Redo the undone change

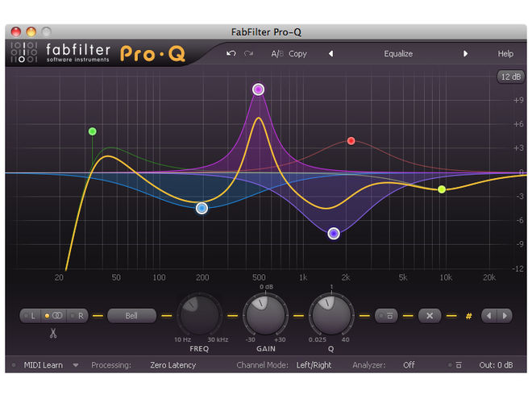point(249,54)
